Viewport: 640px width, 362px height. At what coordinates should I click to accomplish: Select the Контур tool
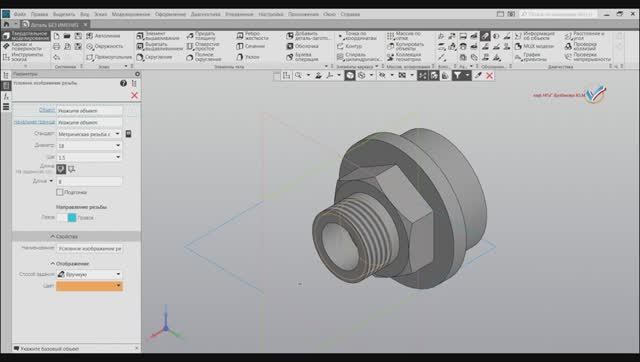click(x=349, y=47)
